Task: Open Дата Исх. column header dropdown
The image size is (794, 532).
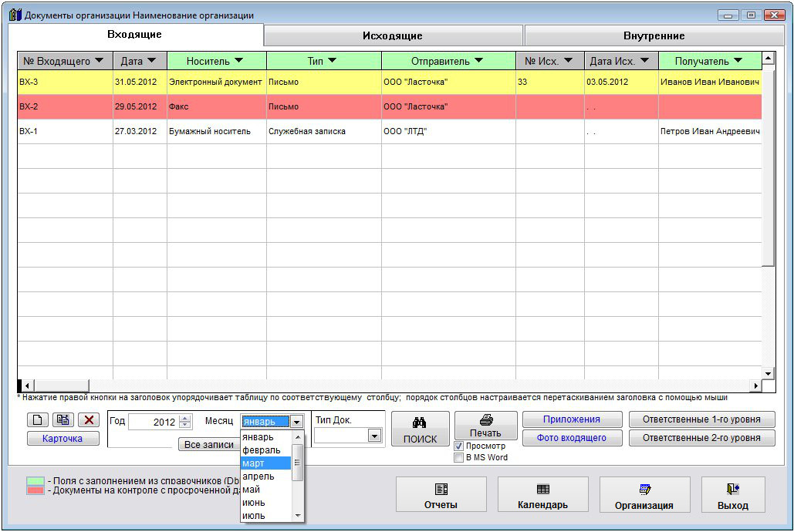Action: pyautogui.click(x=644, y=61)
